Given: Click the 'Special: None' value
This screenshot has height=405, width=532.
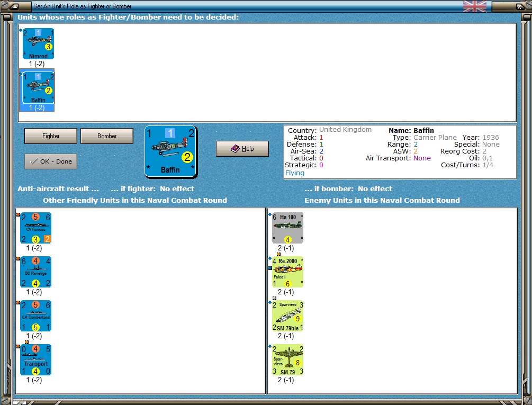Looking at the screenshot, I should (491, 144).
